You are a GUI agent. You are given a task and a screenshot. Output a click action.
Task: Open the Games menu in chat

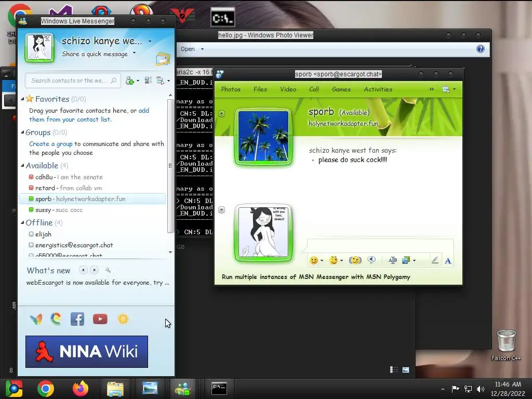(341, 89)
